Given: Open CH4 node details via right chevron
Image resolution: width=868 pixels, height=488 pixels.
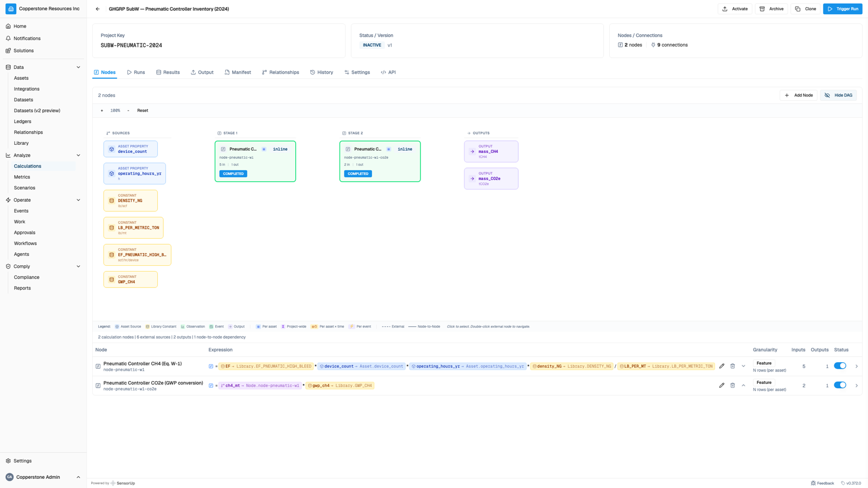Looking at the screenshot, I should click(x=857, y=367).
